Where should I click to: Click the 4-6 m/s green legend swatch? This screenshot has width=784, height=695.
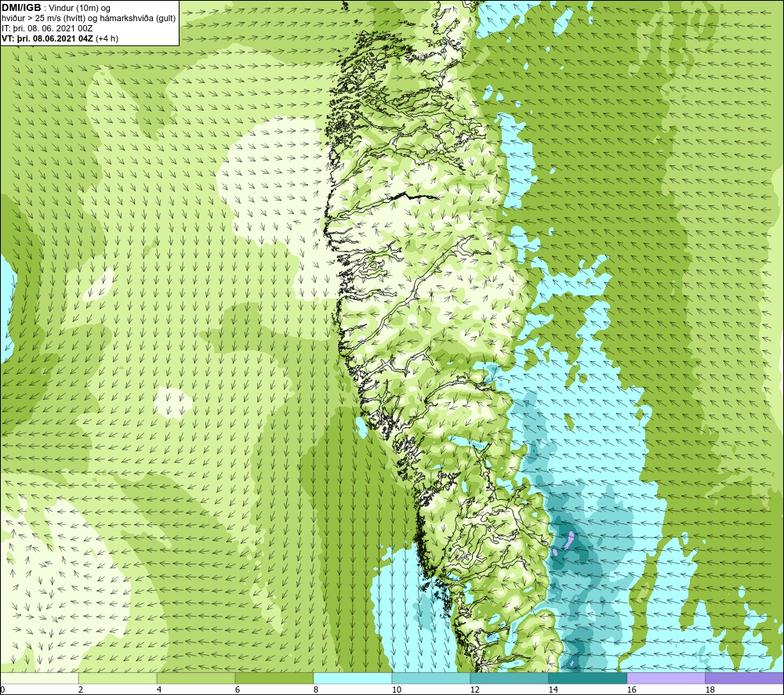(196, 678)
